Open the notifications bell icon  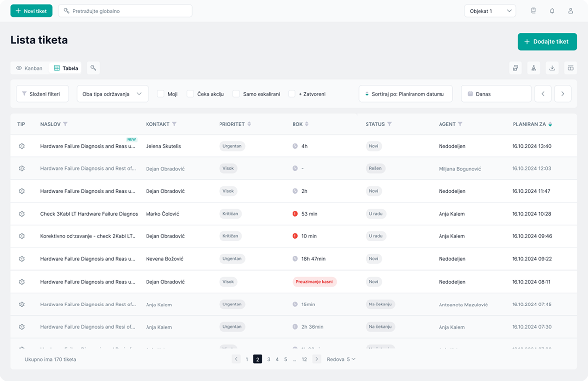click(552, 11)
